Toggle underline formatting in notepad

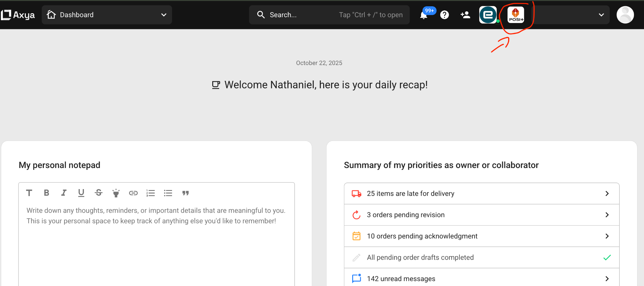[x=81, y=193]
